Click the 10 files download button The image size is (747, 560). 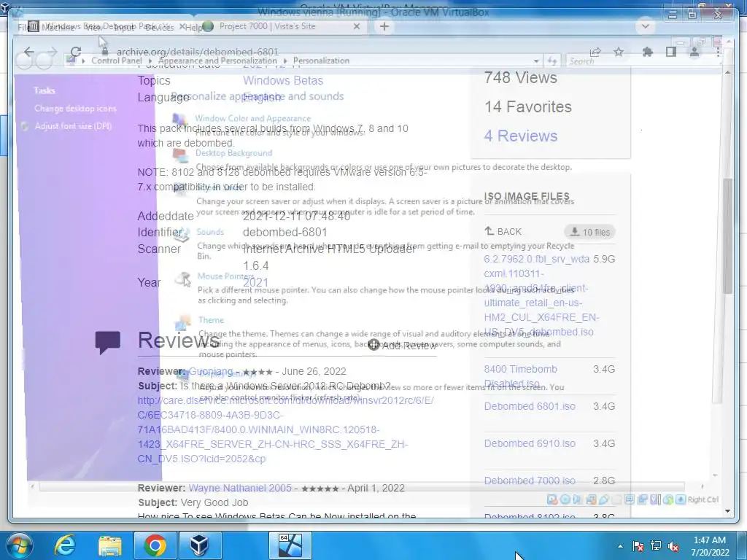pos(589,232)
